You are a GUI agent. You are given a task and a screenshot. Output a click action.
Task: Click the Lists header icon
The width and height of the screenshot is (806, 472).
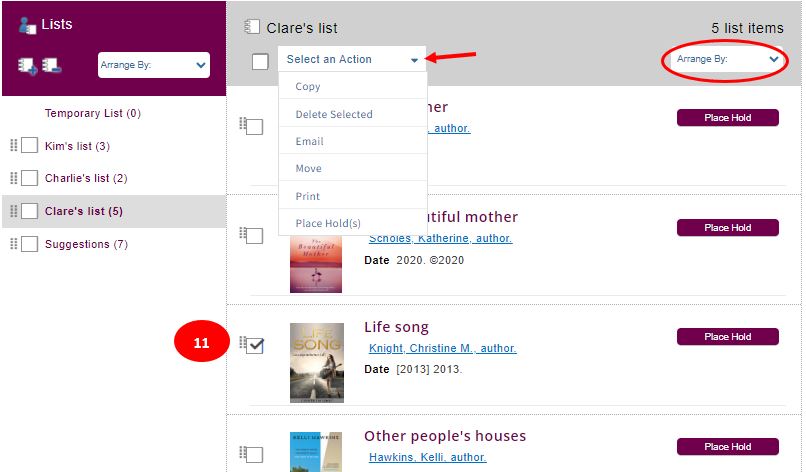coord(27,26)
